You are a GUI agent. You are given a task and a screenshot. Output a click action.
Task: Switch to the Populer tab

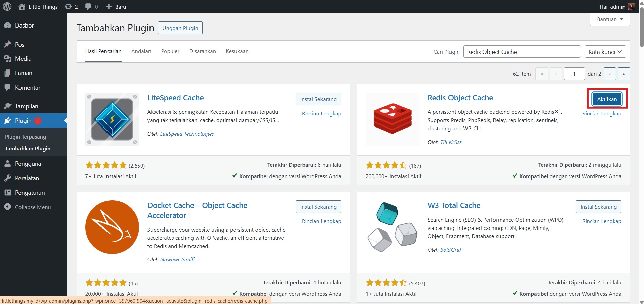pyautogui.click(x=170, y=51)
